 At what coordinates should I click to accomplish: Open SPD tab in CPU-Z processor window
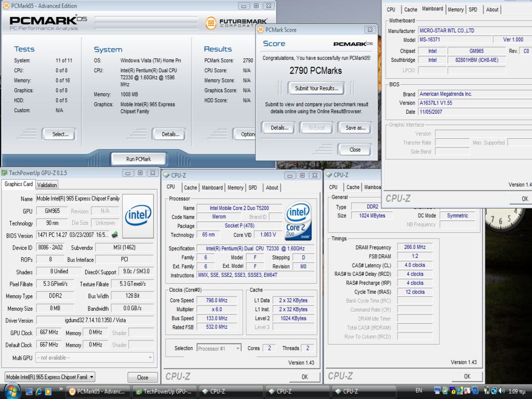click(x=253, y=188)
